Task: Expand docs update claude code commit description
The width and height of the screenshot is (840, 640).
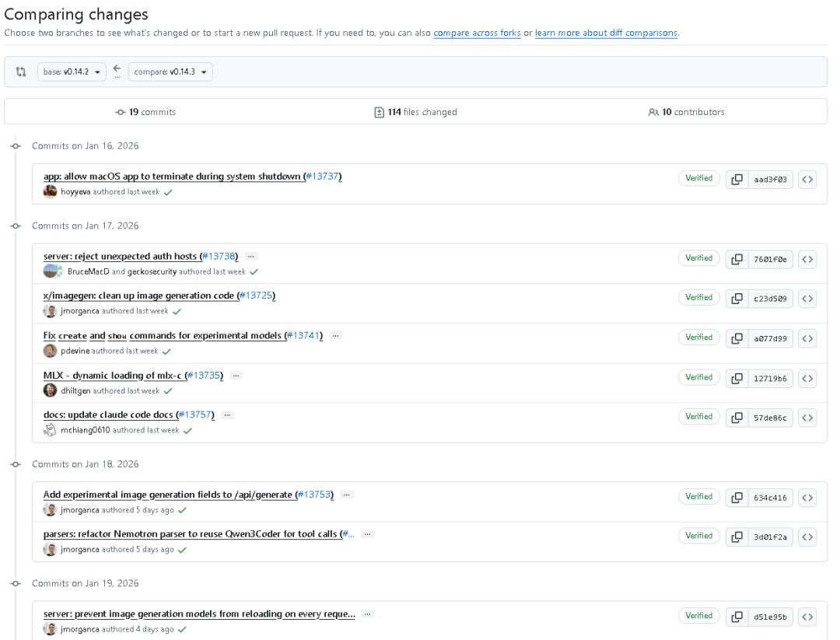Action: tap(227, 415)
